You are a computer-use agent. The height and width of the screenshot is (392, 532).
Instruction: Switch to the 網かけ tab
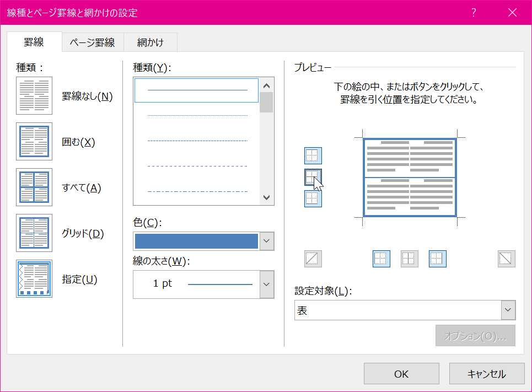point(151,42)
